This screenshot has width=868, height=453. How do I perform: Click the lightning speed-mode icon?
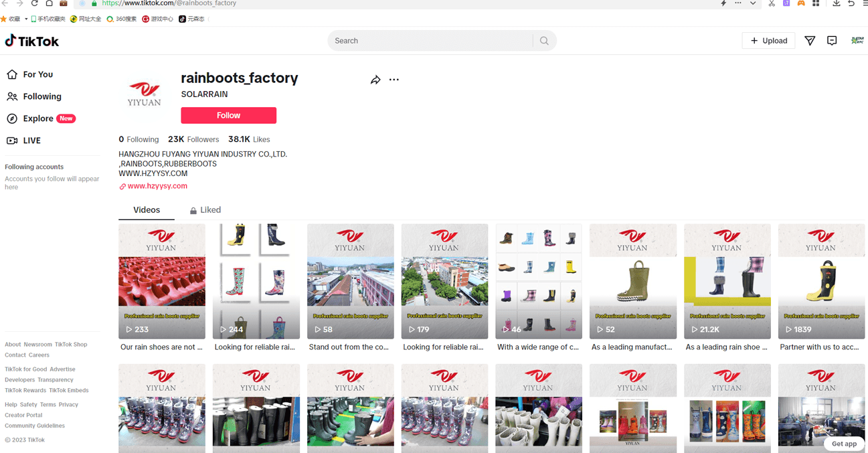[x=723, y=3]
